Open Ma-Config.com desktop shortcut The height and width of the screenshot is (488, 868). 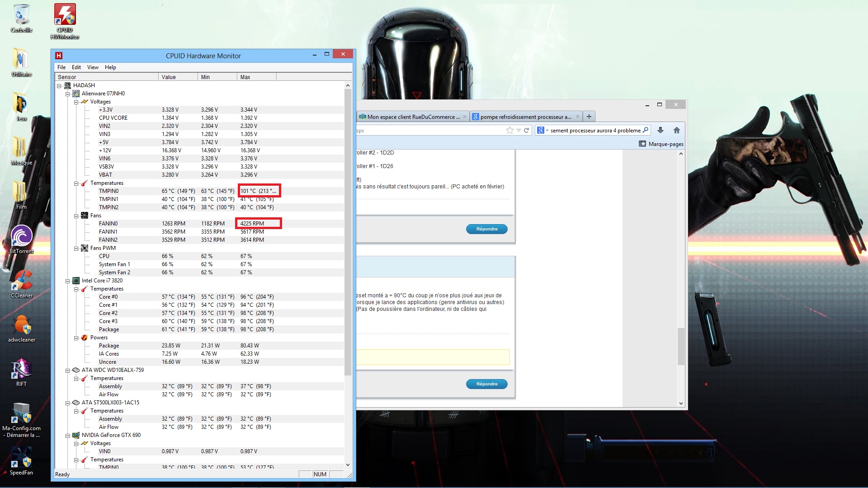[21, 420]
